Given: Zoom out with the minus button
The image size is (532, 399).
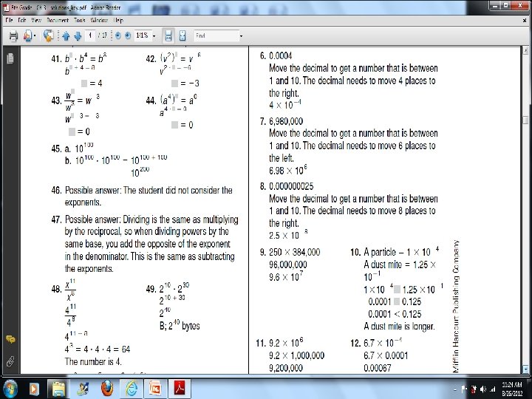Looking at the screenshot, I should pos(118,35).
